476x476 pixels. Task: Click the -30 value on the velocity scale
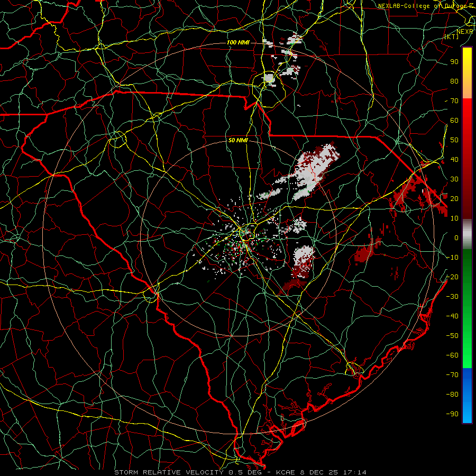coord(452,297)
